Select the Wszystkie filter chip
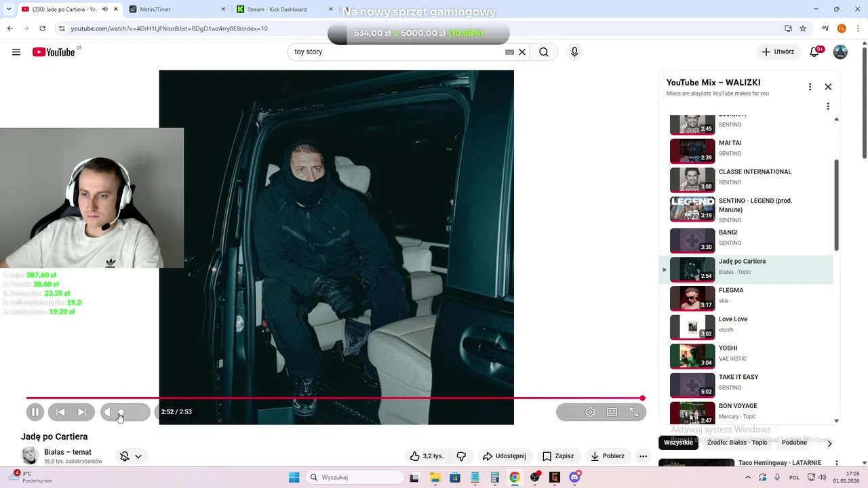The width and height of the screenshot is (868, 488). [678, 443]
